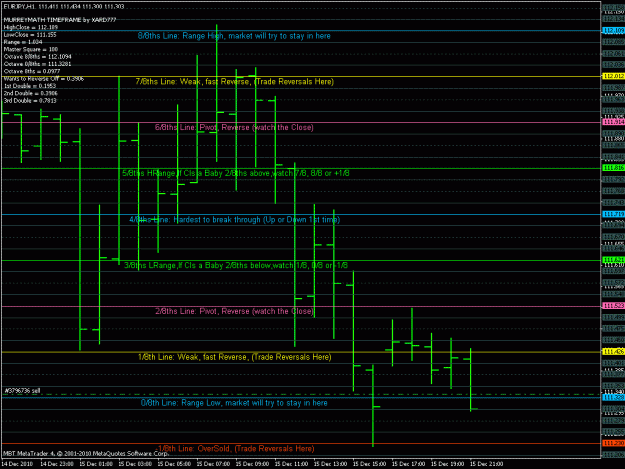Screen dimensions: 625x469
Task: Select the '6/8ths Line: Pivot, Reverse' label
Action: point(234,128)
